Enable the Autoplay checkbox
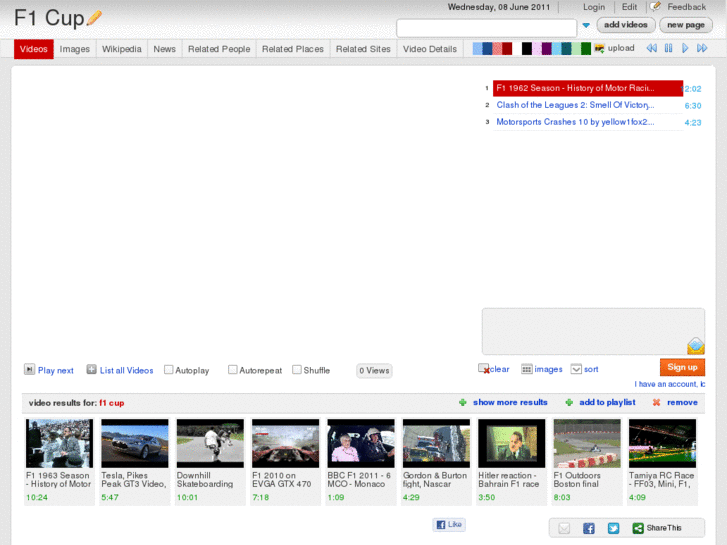The width and height of the screenshot is (727, 545). (169, 370)
